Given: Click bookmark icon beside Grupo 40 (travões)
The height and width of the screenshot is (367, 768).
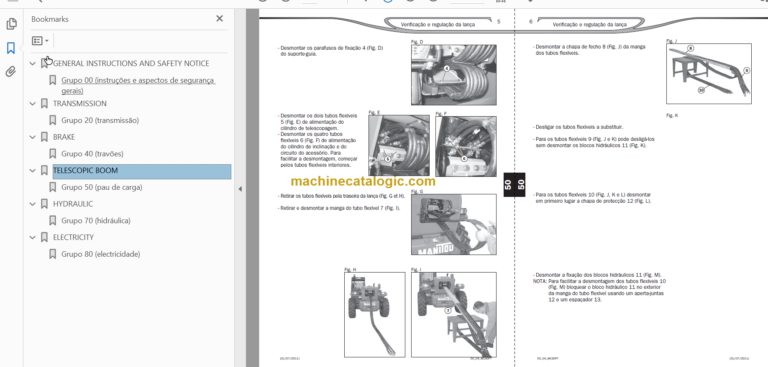Looking at the screenshot, I should (x=53, y=154).
